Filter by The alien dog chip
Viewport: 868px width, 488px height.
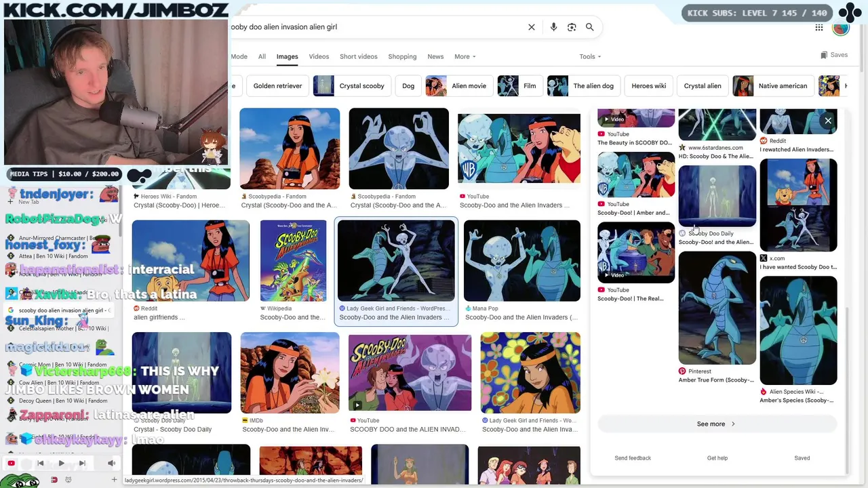click(x=583, y=86)
